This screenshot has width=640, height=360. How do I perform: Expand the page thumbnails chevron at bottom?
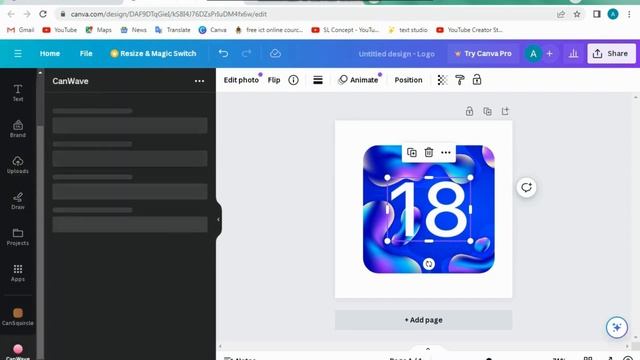click(x=428, y=349)
